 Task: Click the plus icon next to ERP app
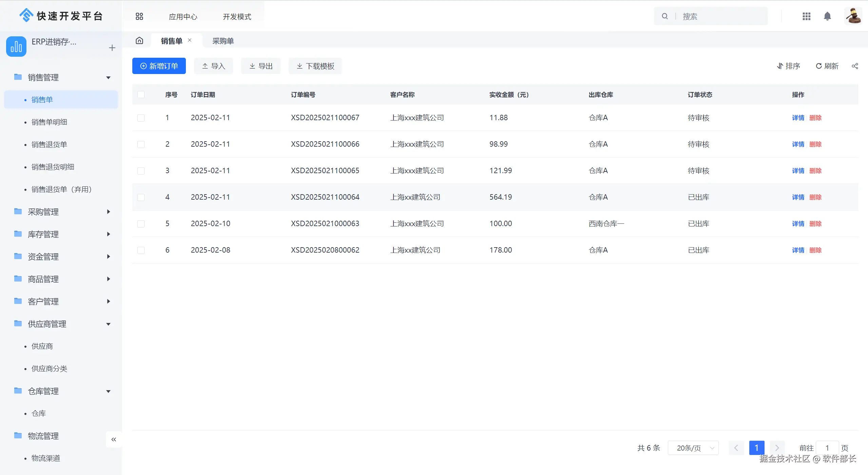(x=112, y=48)
